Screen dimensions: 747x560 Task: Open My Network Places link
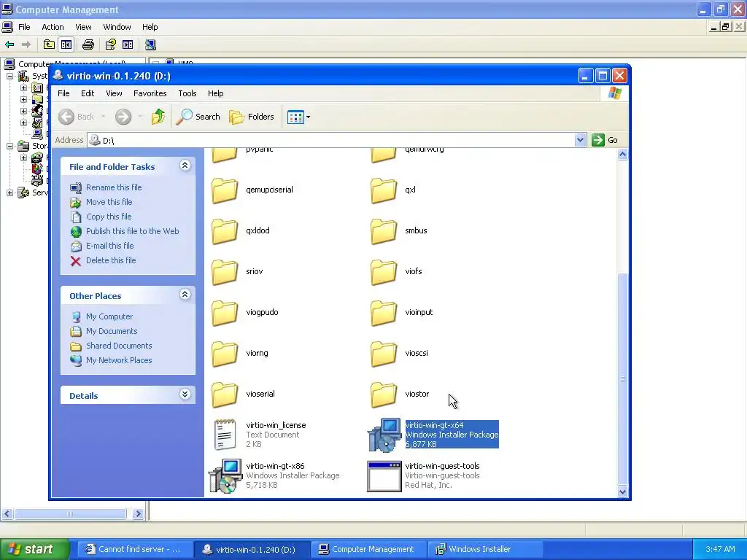(119, 360)
